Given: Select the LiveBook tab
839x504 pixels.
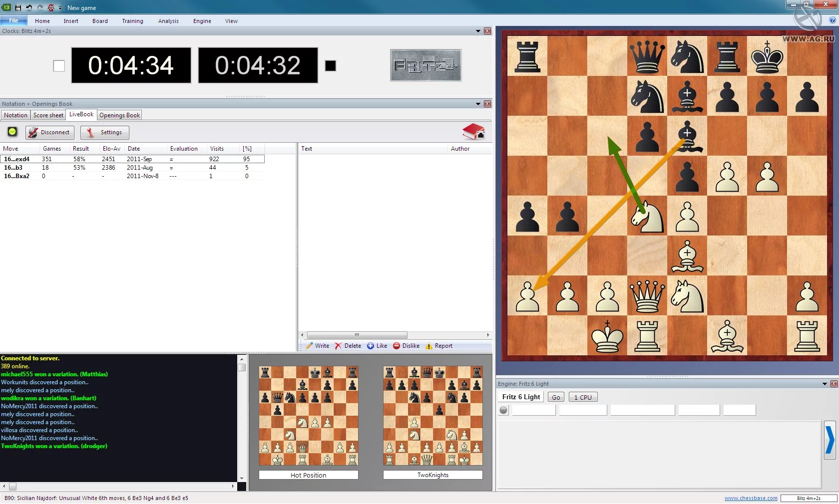Looking at the screenshot, I should (81, 114).
